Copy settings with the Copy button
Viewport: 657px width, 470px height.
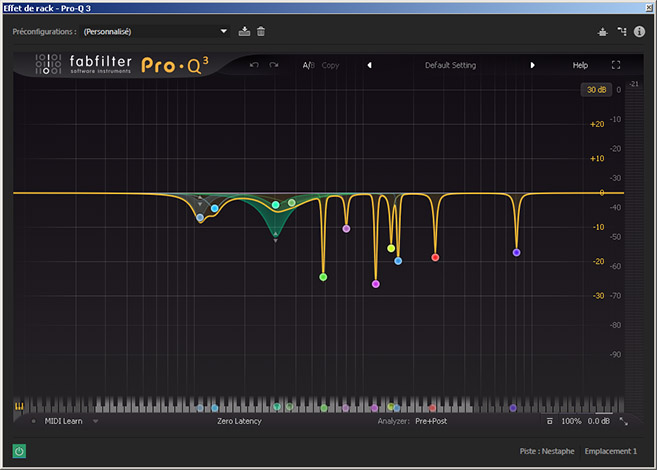click(330, 65)
